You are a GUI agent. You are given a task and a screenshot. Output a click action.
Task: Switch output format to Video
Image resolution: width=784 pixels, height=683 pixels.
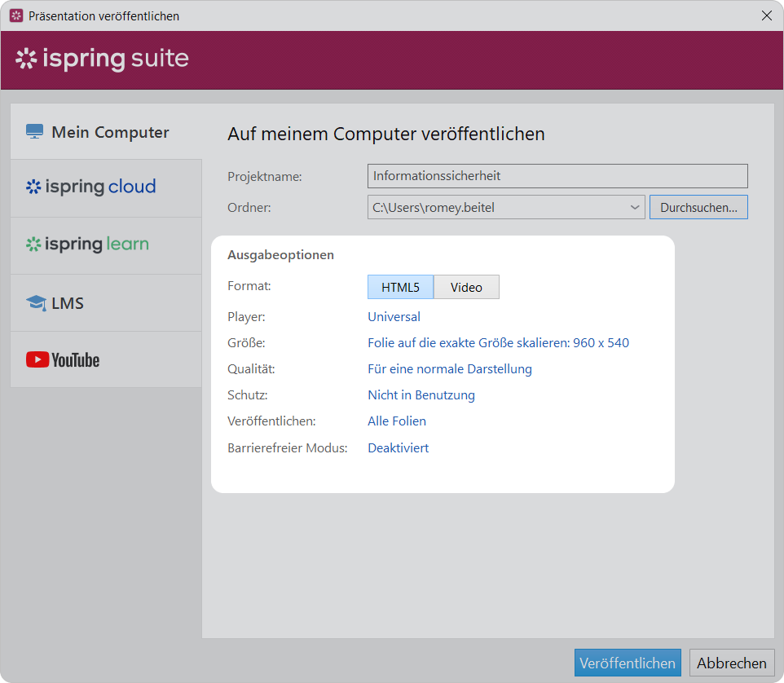point(466,287)
